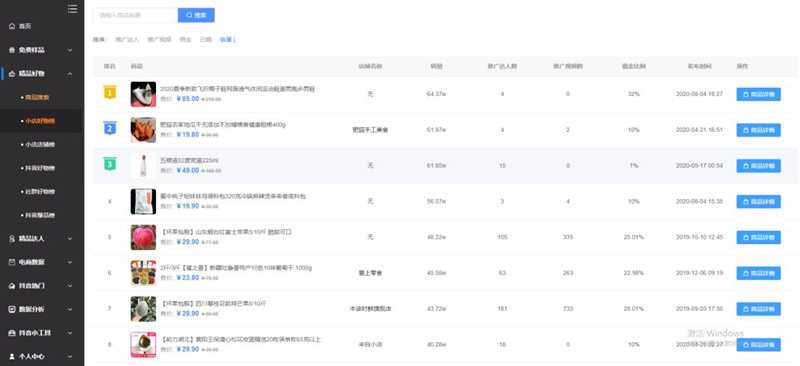Screen dimensions: 800x366
Task: Click the blue search button
Action: 196,15
